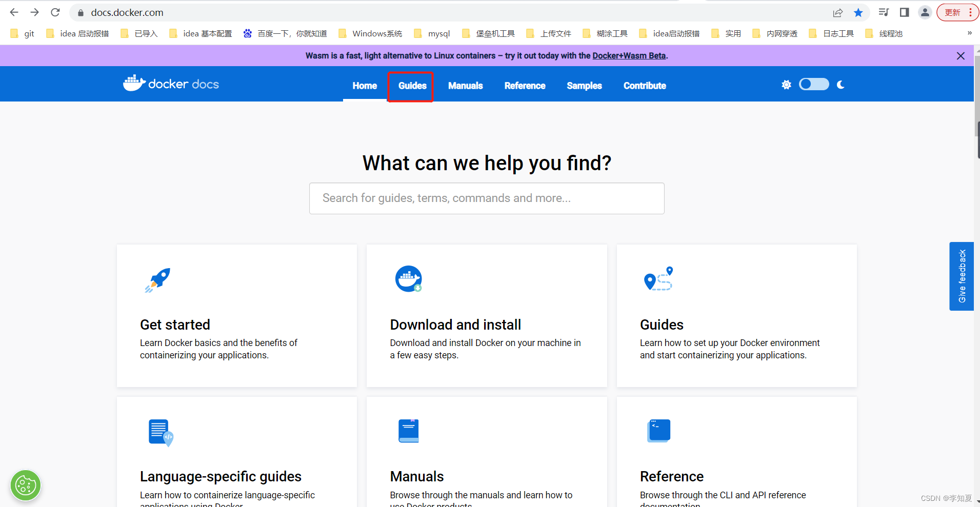Viewport: 980px width, 507px height.
Task: Open the idea 基本配置 bookmark folder
Action: [201, 33]
